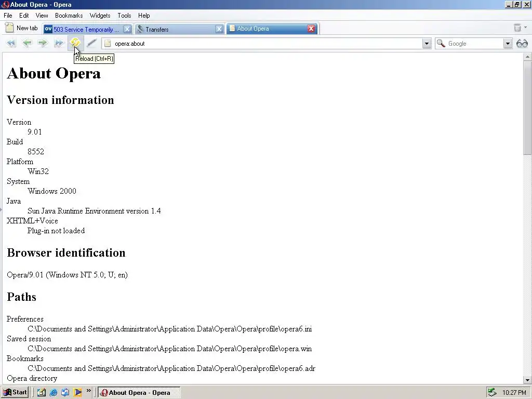The height and width of the screenshot is (399, 532).
Task: Click the Win32 platform value
Action: coord(38,171)
